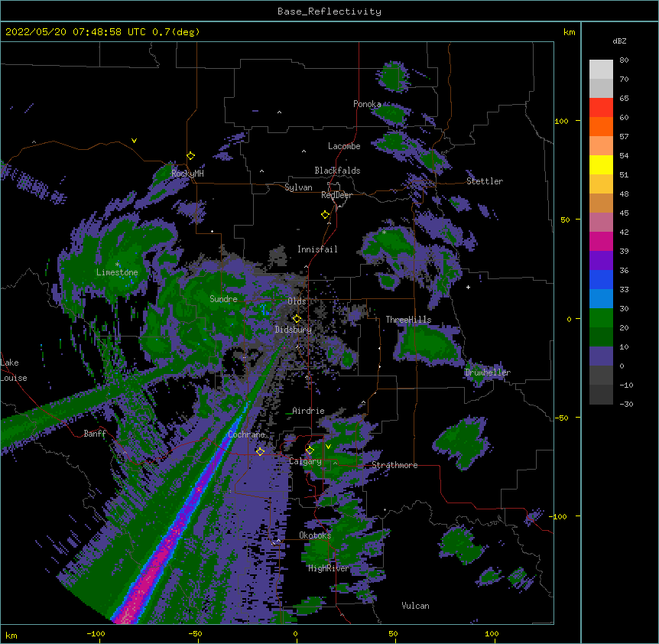Click the RedDeer city label
659x644 pixels.
click(336, 195)
